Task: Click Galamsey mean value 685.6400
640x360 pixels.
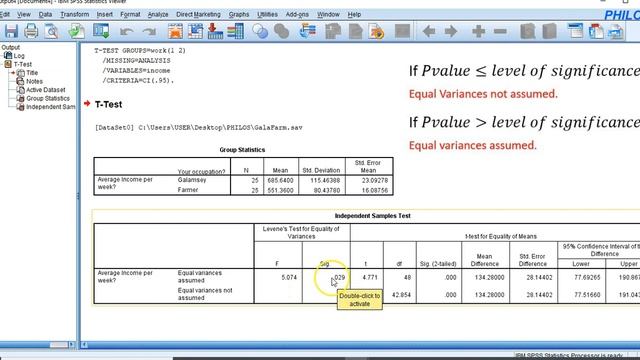Action: [x=280, y=180]
